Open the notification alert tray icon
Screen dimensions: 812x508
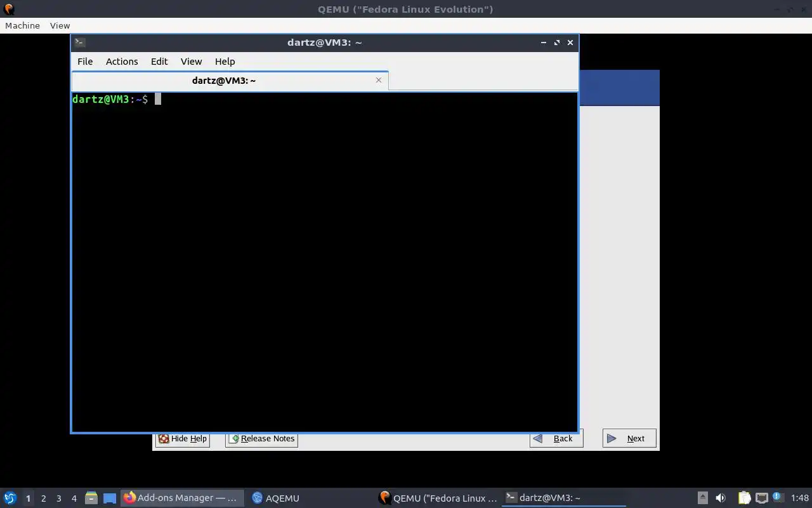click(x=777, y=497)
